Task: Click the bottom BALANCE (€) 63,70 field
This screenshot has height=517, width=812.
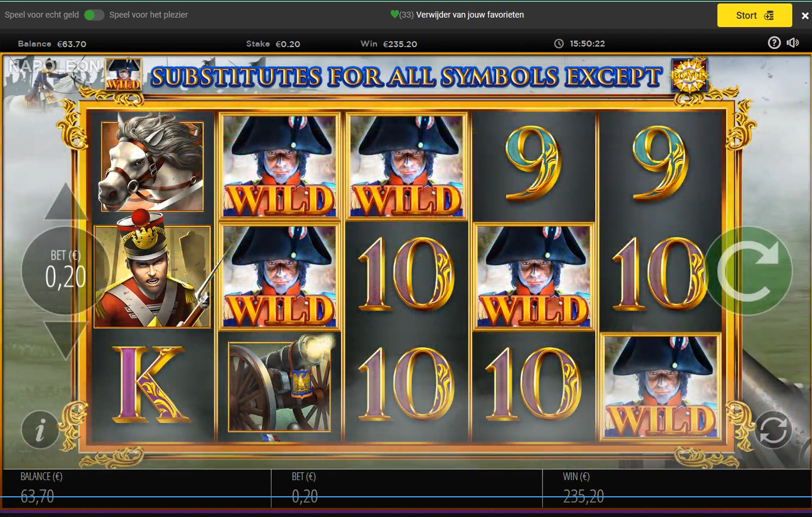Action: coord(135,488)
